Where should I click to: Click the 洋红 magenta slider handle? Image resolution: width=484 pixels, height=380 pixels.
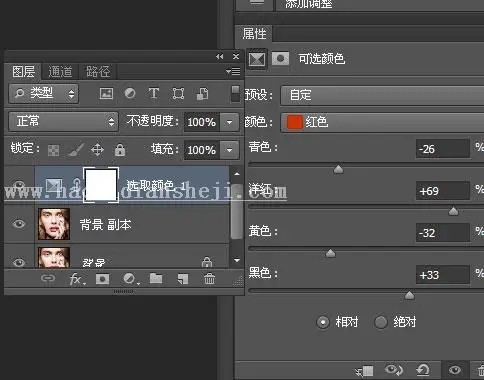click(x=453, y=211)
